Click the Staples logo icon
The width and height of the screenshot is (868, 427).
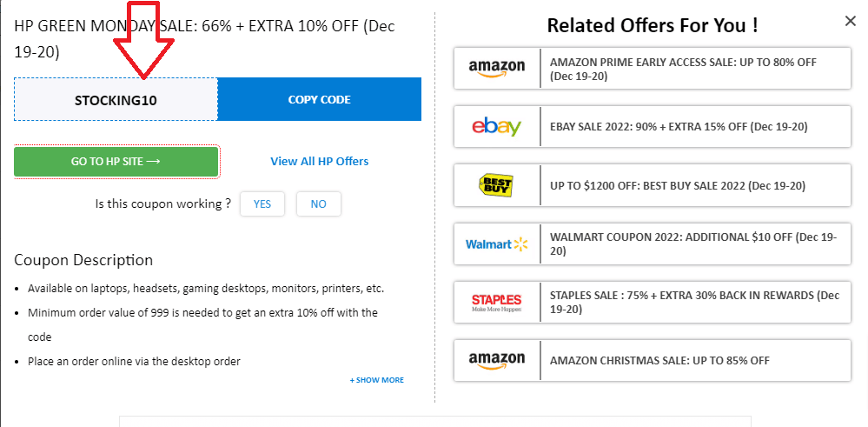pos(496,303)
